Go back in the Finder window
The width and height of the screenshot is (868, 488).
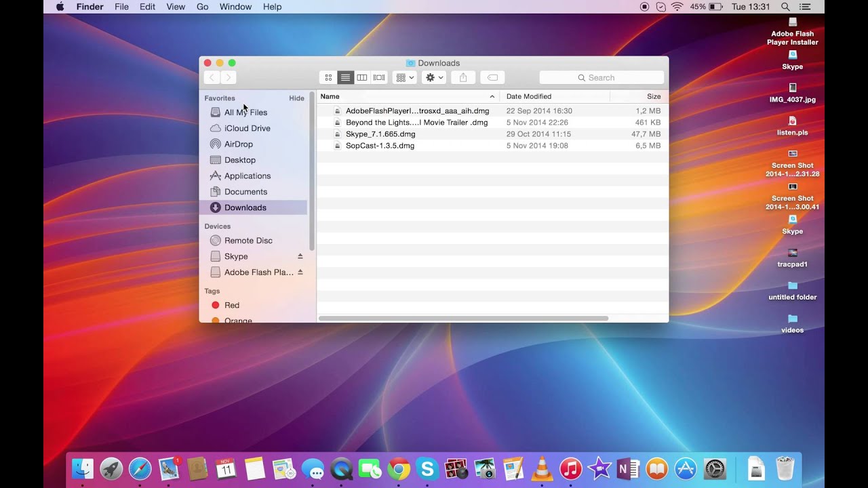[x=212, y=78]
